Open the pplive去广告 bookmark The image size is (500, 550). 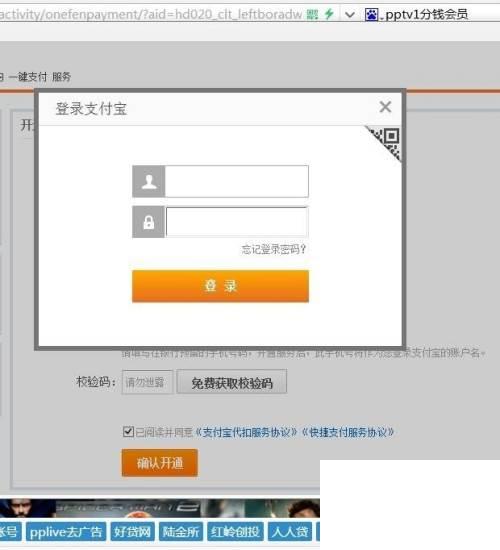pyautogui.click(x=66, y=532)
